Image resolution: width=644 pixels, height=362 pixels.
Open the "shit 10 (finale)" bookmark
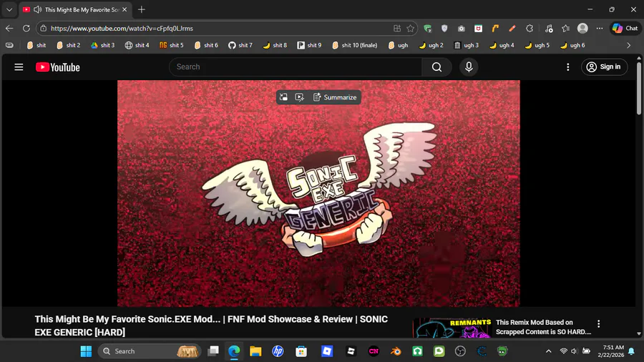[x=354, y=45]
